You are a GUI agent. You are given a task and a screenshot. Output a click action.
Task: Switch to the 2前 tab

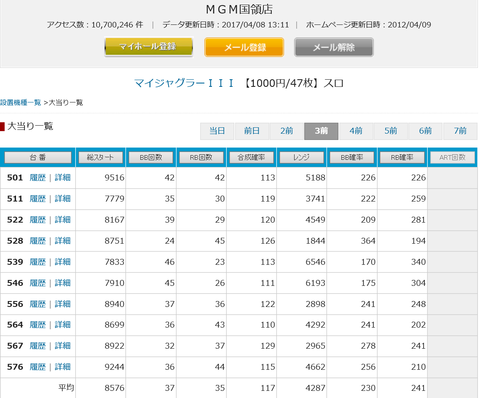287,131
